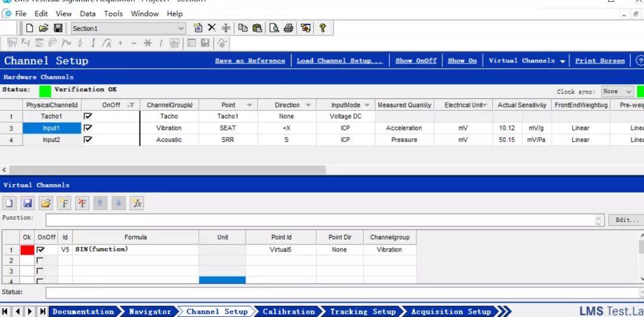Click the Copy icon in main toolbar
Image resolution: width=644 pixels, height=317 pixels.
tap(243, 28)
